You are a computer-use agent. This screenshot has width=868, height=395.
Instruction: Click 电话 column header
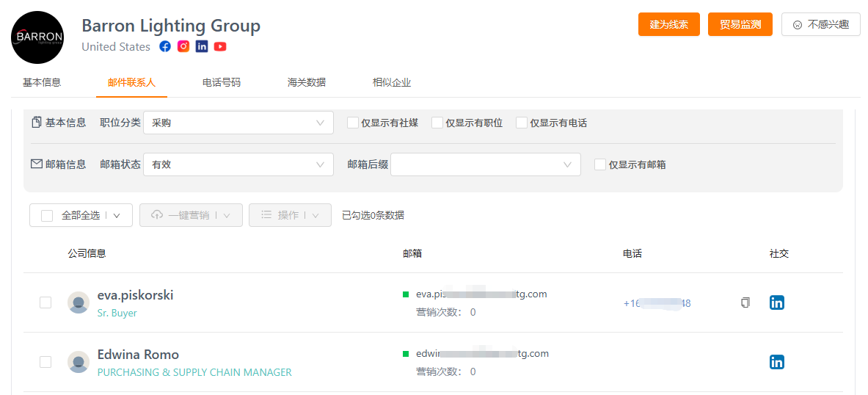(x=632, y=253)
